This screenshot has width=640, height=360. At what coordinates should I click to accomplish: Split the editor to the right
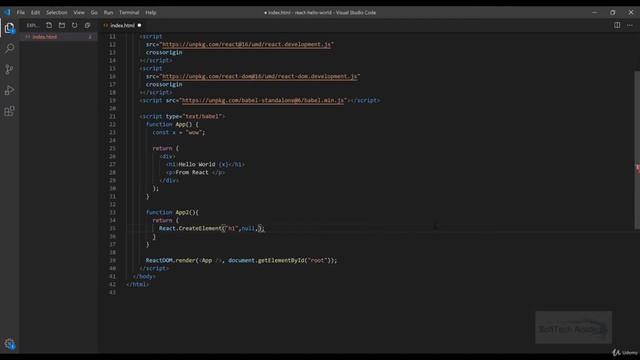617,25
